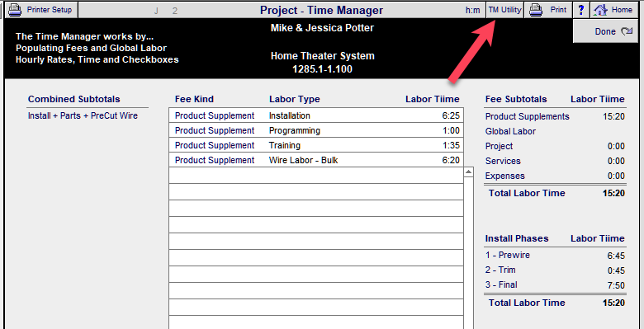644x329 pixels.
Task: Open the TM Utility
Action: 504,10
